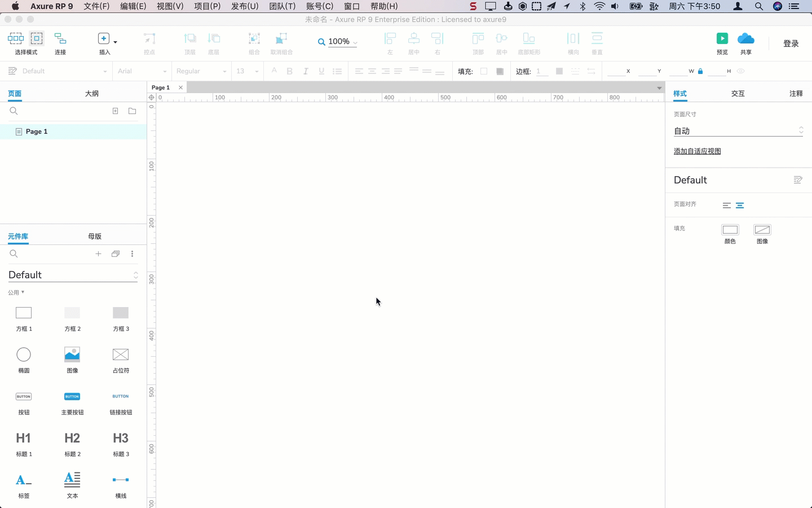Open the 页面尺寸 自动 dropdown
The image size is (812, 508).
point(738,131)
